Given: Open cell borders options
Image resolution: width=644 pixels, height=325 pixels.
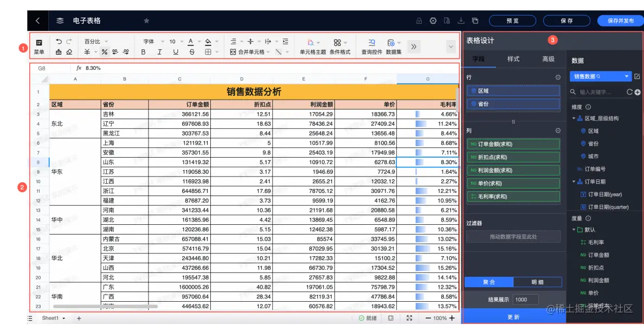Looking at the screenshot, I should click(x=208, y=52).
